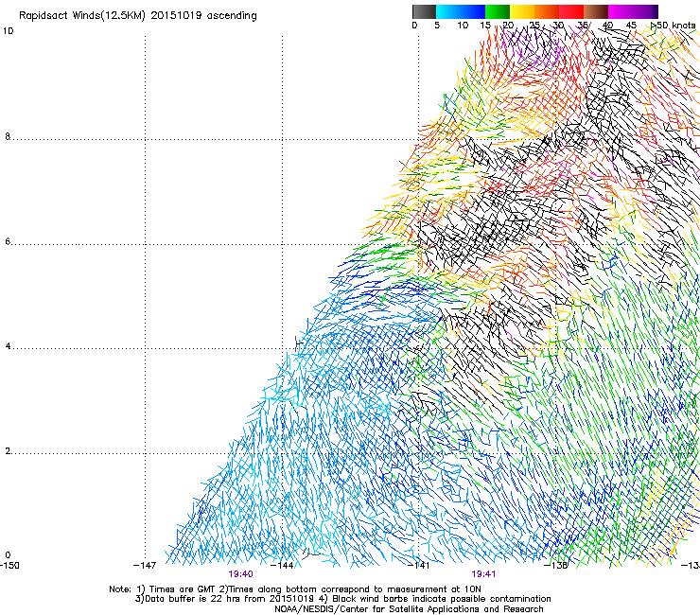Click the green 15–20 knots legend swatch
This screenshot has width=700, height=615.
[x=498, y=11]
